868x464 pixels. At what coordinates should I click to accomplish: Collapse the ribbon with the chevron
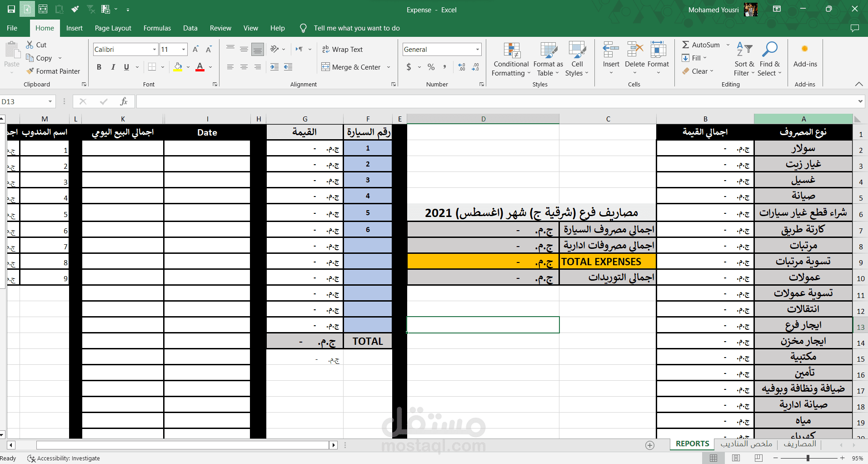tap(858, 84)
